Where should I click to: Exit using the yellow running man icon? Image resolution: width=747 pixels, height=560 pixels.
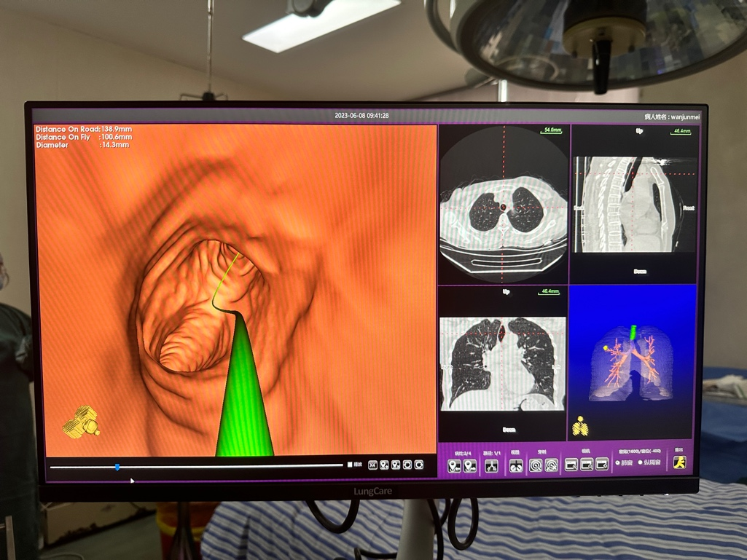679,462
